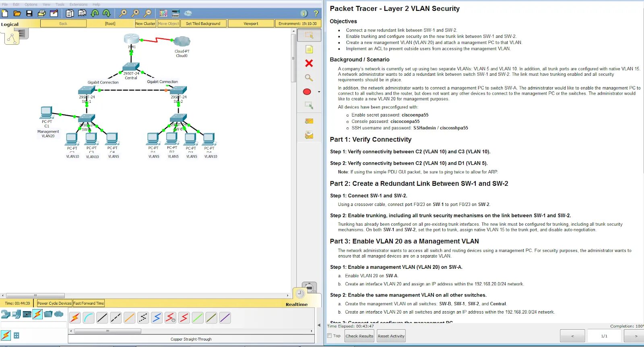The image size is (644, 347).
Task: Paste with the Paste icon
Action: (x=82, y=13)
